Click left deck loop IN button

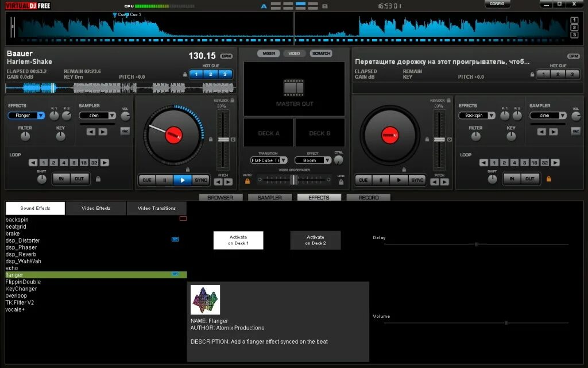click(61, 179)
